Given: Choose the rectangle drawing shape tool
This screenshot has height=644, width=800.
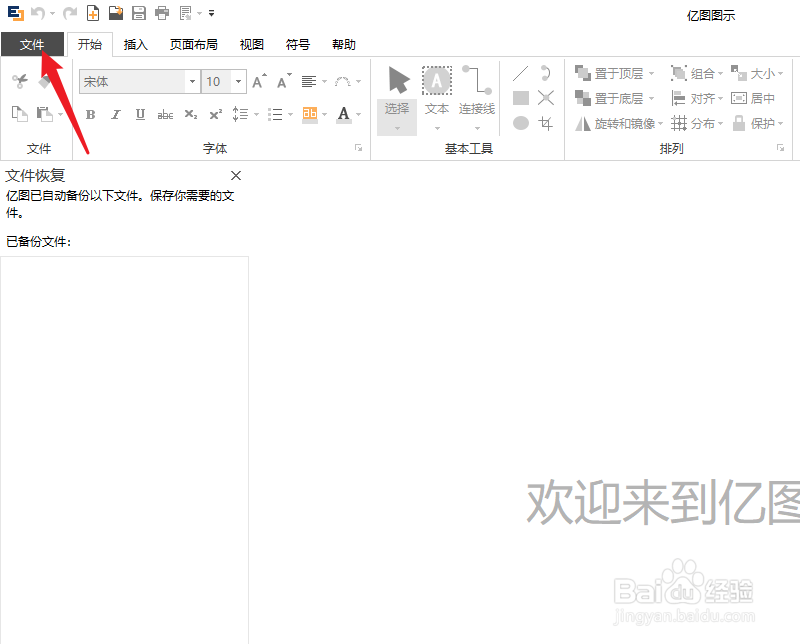Looking at the screenshot, I should click(520, 97).
